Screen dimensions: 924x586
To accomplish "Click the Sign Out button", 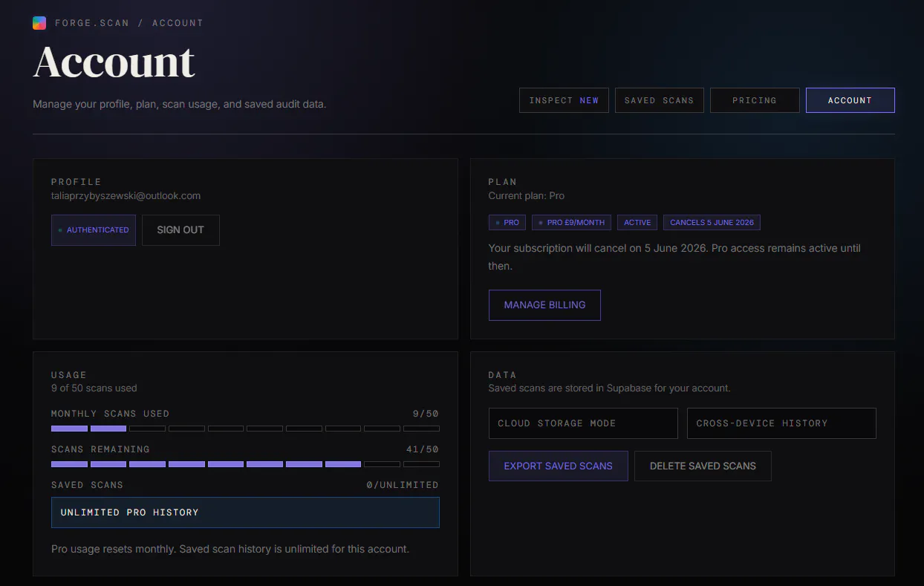I will (180, 230).
